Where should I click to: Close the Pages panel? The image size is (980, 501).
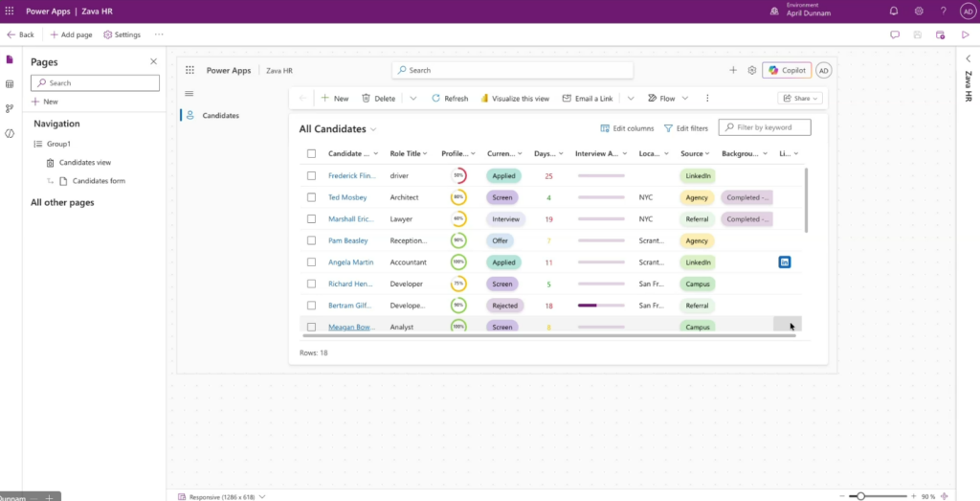coord(153,61)
